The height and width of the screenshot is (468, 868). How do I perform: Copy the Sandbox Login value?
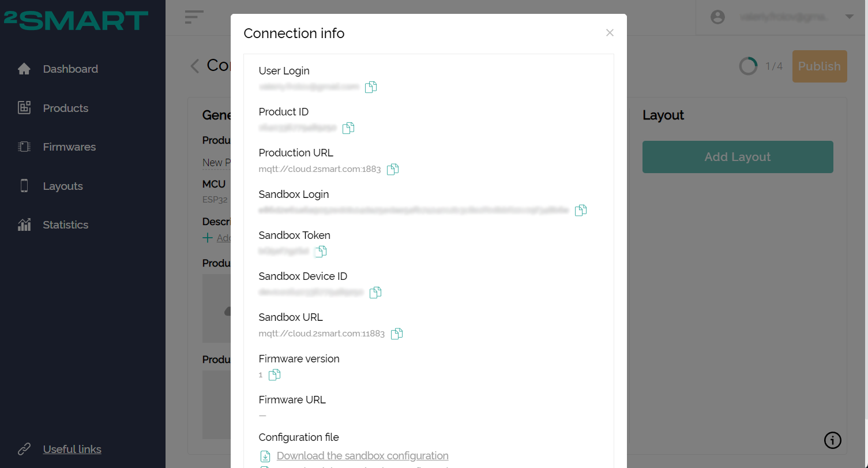tap(581, 210)
